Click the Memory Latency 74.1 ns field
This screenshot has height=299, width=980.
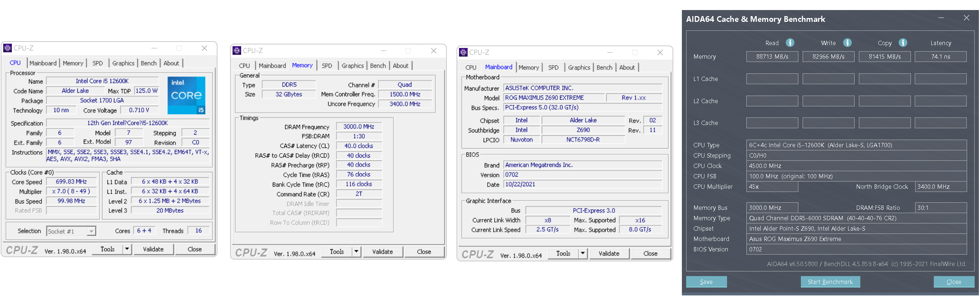click(x=941, y=57)
